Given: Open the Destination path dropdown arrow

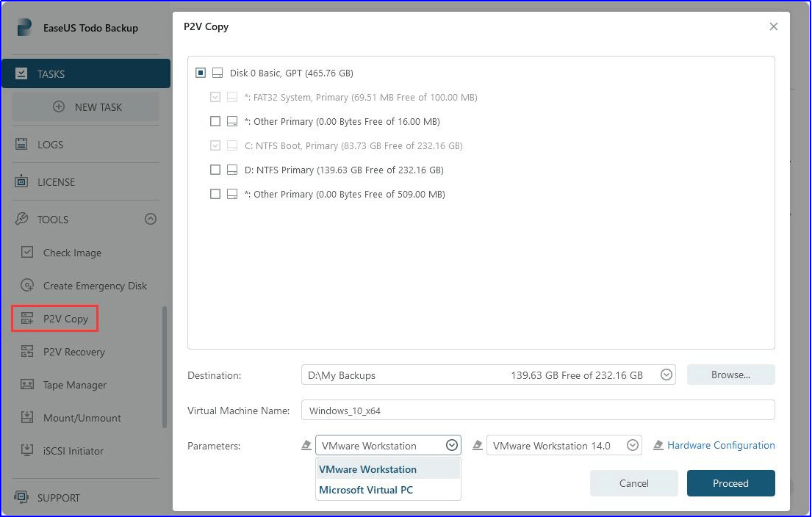Looking at the screenshot, I should 667,375.
